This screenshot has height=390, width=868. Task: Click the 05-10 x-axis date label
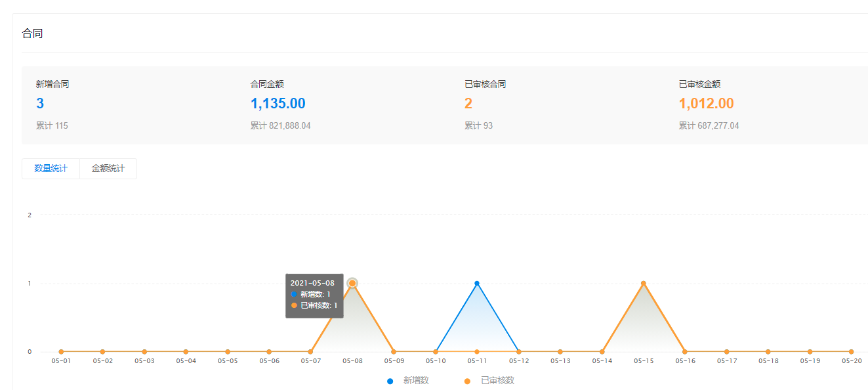pyautogui.click(x=436, y=361)
